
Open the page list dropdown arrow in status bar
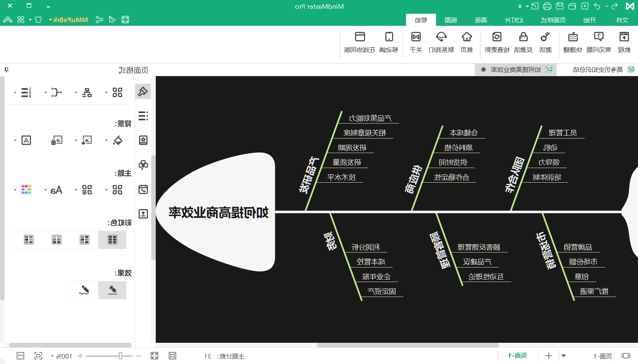coord(563,356)
